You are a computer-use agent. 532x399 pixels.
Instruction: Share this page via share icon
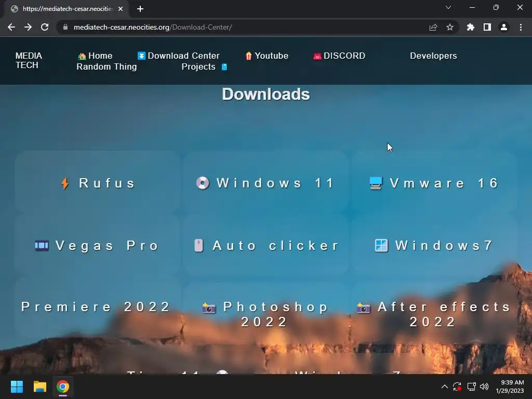433,27
